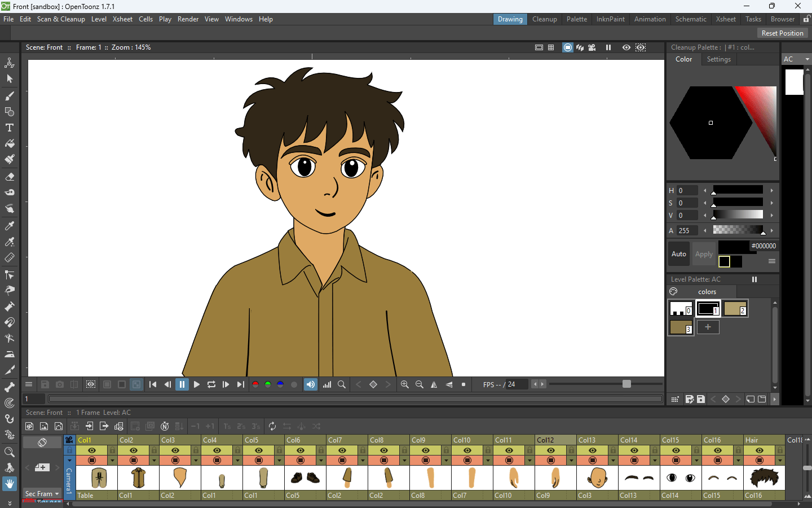Click the Col13 head thumbnail cell
The image size is (812, 508).
(x=597, y=478)
